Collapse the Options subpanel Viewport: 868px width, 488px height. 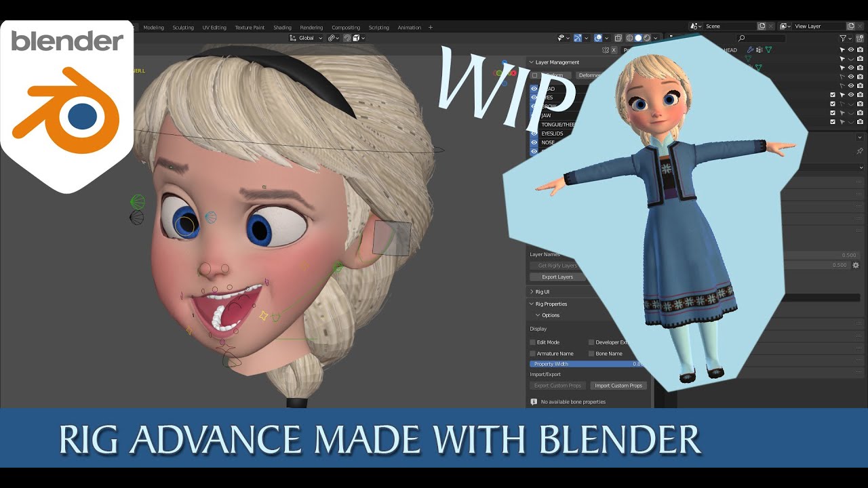(x=538, y=315)
